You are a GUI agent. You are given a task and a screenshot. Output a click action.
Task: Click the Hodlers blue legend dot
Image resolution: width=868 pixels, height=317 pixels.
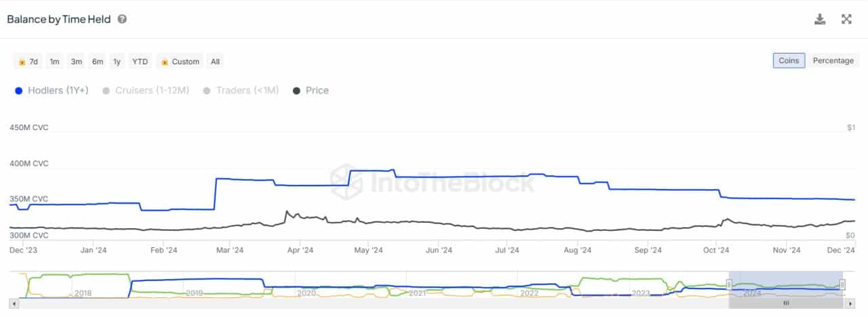click(19, 91)
